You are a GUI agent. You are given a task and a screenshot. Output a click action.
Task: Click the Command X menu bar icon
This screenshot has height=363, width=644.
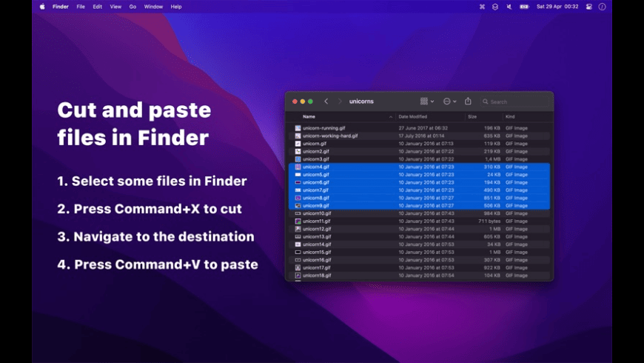click(x=482, y=7)
